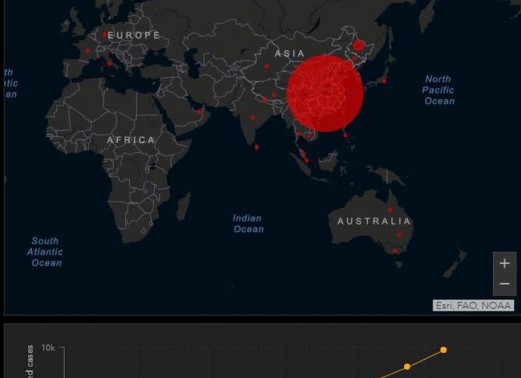Screen dimensions: 521x378
Task: Click the map zoom in plus button
Action: (505, 263)
